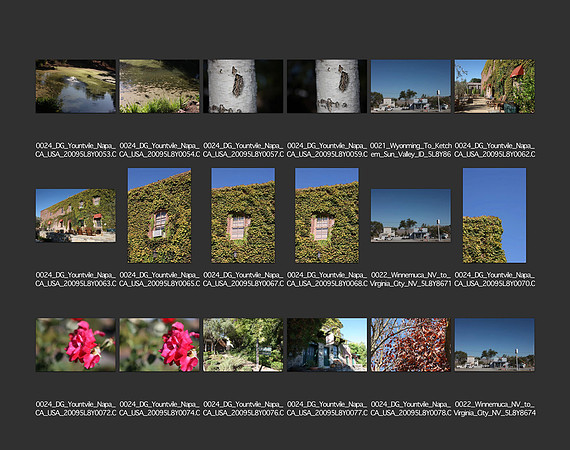Image resolution: width=570 pixels, height=450 pixels.
Task: Pick the ivy window portrait 20095L8Y0068
Action: [327, 215]
